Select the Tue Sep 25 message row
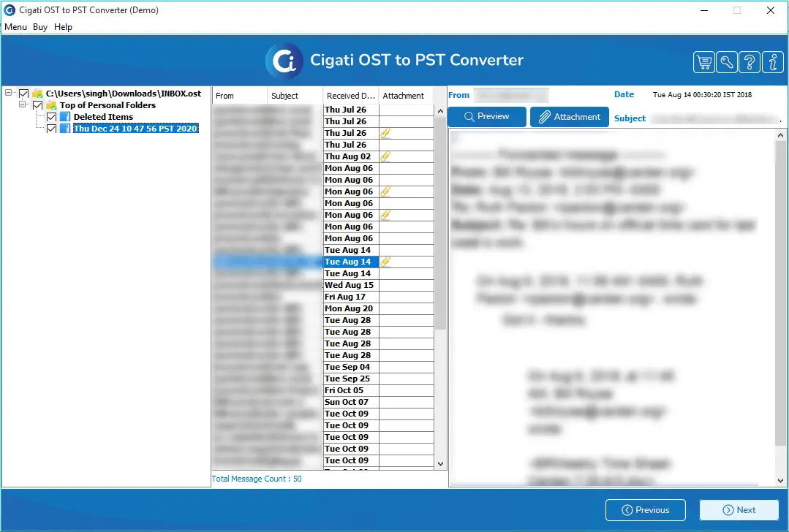789x532 pixels. (323, 379)
